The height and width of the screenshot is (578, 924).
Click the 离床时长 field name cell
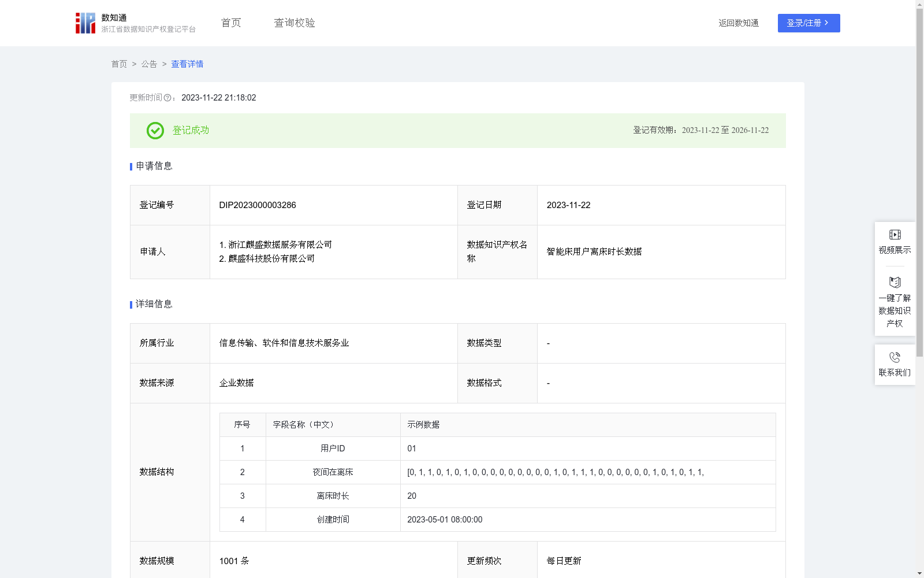[x=333, y=496]
